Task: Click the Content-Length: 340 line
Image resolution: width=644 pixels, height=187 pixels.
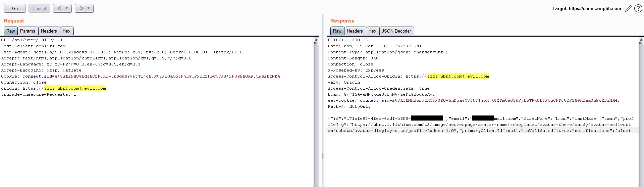Action: pyautogui.click(x=353, y=58)
